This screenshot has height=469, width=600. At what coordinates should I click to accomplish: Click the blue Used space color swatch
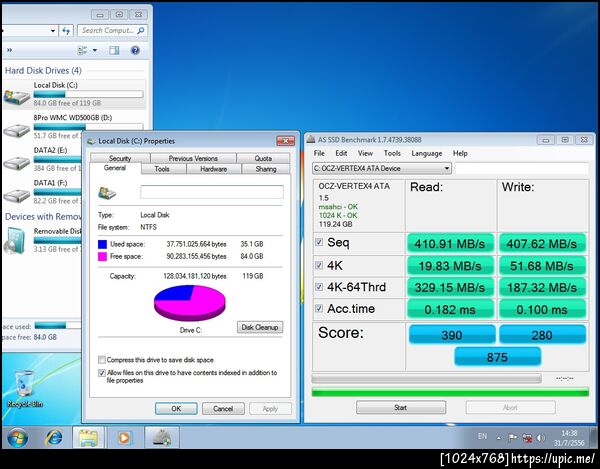102,244
